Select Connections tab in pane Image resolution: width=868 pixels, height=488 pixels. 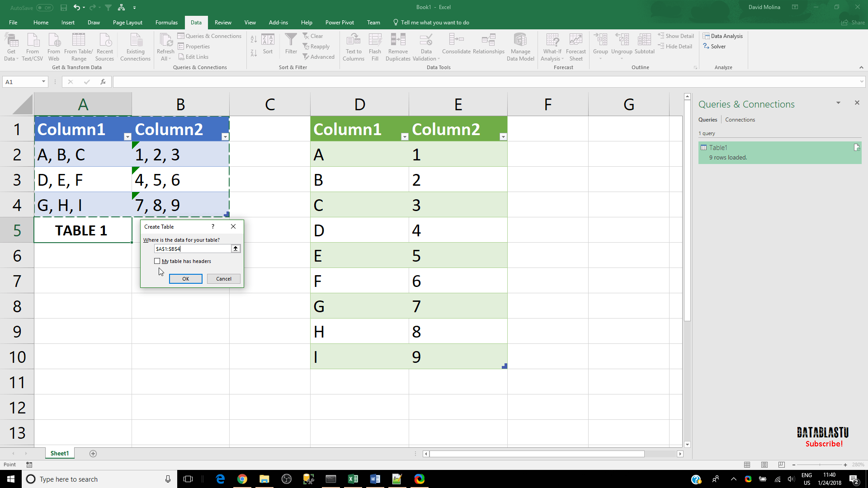(740, 120)
